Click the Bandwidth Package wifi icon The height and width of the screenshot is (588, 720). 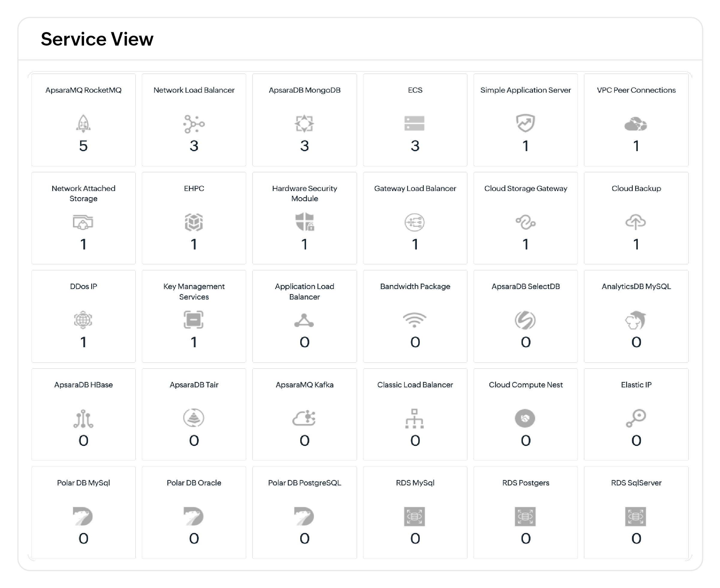[x=414, y=320]
